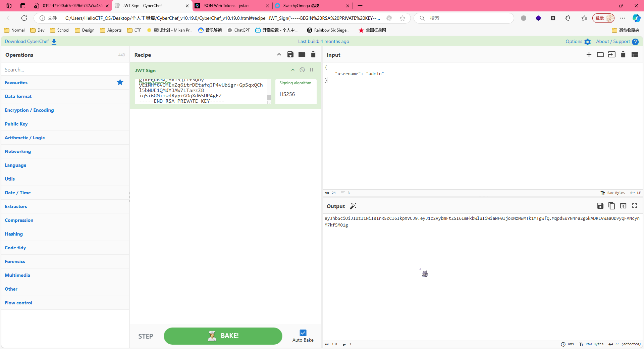Add a new input tab

pos(589,55)
